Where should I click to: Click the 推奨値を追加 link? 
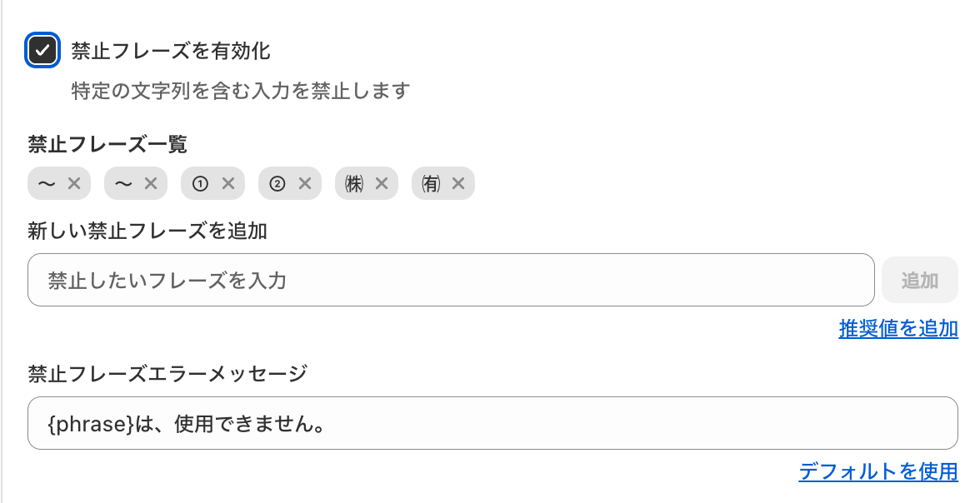(898, 329)
